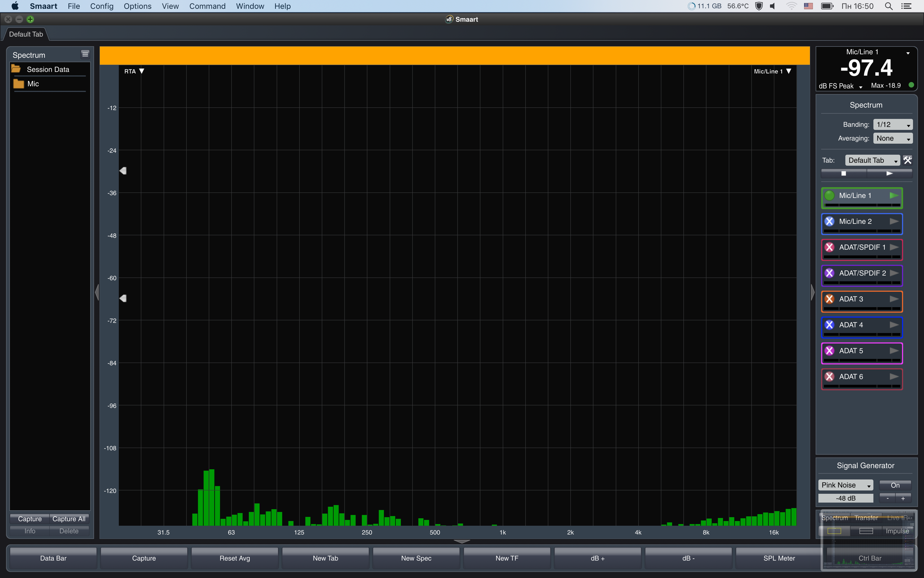Image resolution: width=924 pixels, height=578 pixels.
Task: Open the Mic/Line 1 plot legend dropdown
Action: click(772, 71)
